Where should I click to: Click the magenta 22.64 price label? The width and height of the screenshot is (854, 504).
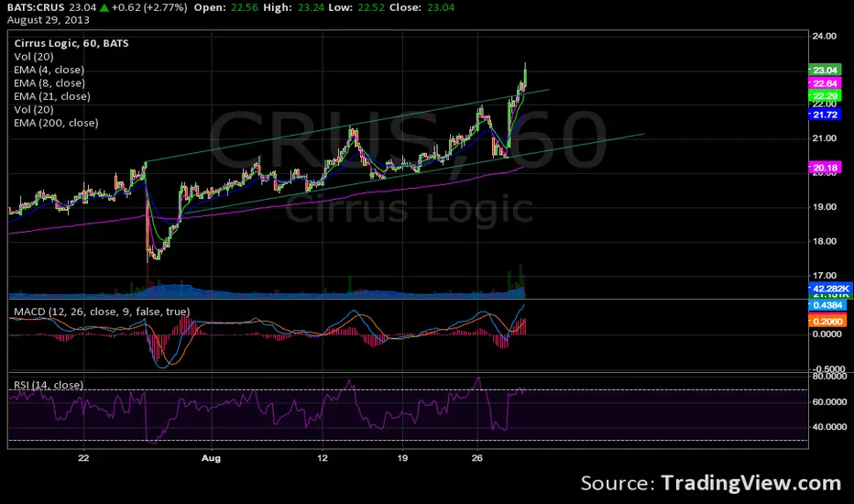pyautogui.click(x=825, y=83)
